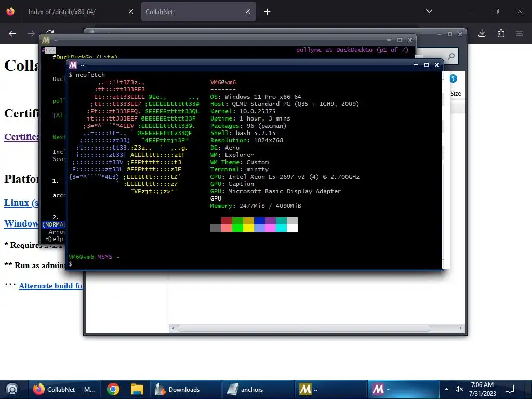
Task: Open the Explorer help question mark
Action: [454, 78]
